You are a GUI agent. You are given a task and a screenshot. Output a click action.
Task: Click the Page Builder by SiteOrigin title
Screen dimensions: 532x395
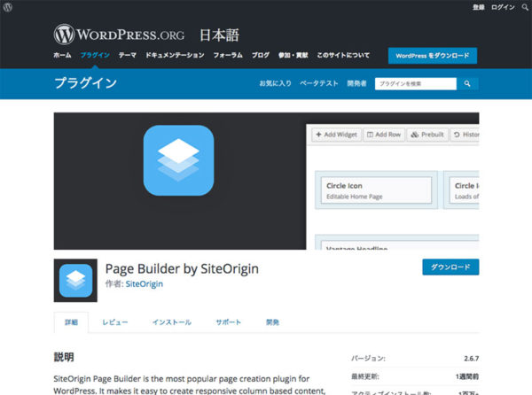coord(182,269)
